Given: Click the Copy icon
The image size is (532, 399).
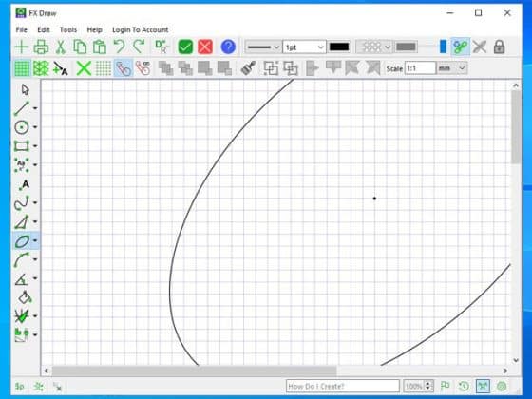Looking at the screenshot, I should [x=80, y=47].
